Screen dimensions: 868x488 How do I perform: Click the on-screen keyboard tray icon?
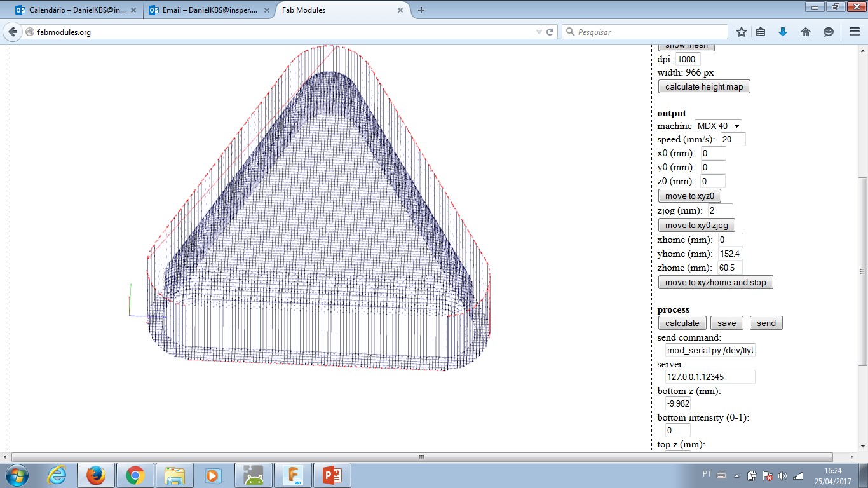(x=721, y=475)
